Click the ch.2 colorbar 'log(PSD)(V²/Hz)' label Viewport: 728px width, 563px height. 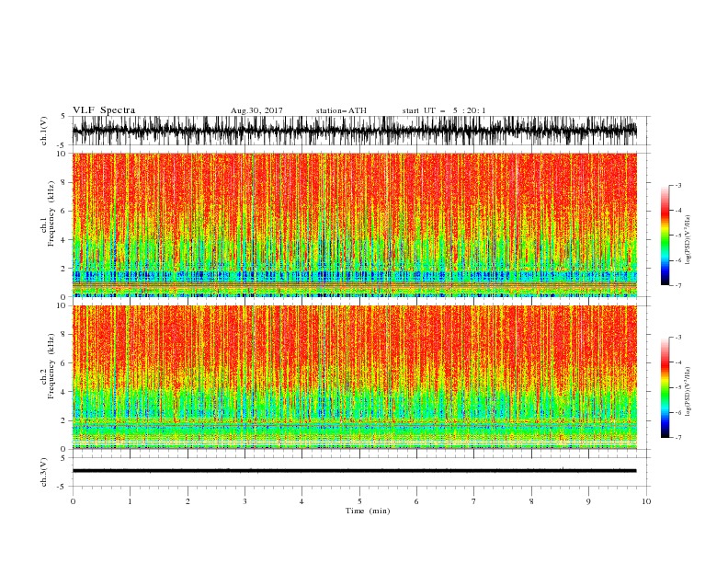[688, 392]
